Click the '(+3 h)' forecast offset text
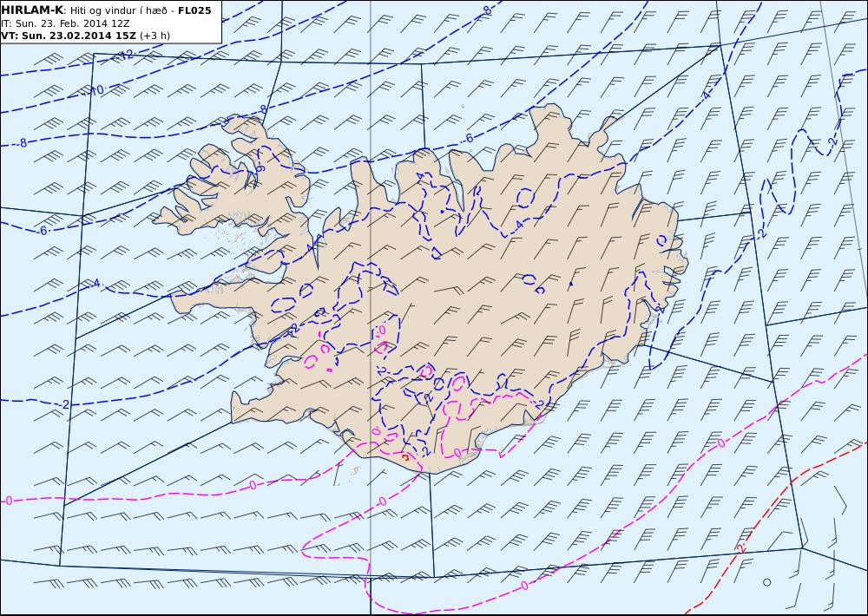 155,36
